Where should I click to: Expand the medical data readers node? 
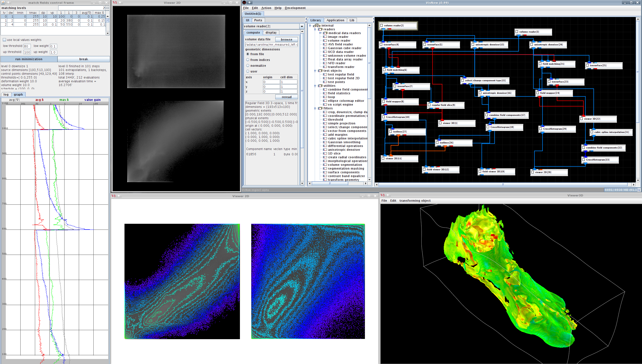pyautogui.click(x=320, y=33)
